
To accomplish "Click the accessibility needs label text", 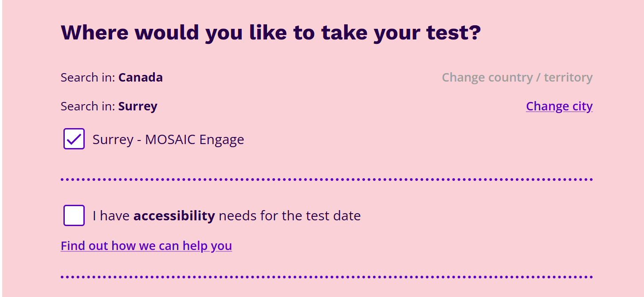I will click(227, 216).
